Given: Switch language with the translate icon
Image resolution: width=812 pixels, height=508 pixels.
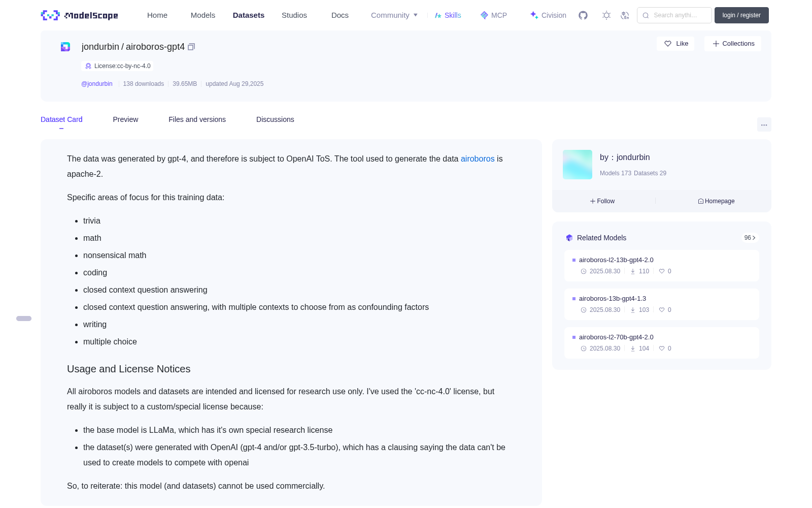Looking at the screenshot, I should tap(625, 15).
